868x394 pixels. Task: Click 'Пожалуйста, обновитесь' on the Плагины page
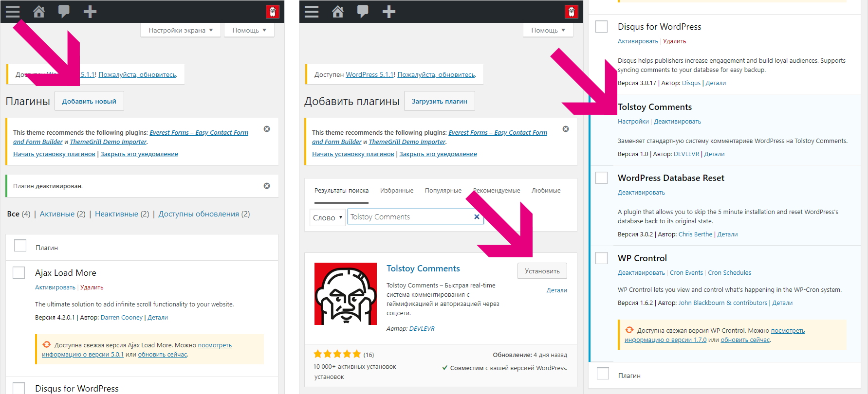(137, 74)
